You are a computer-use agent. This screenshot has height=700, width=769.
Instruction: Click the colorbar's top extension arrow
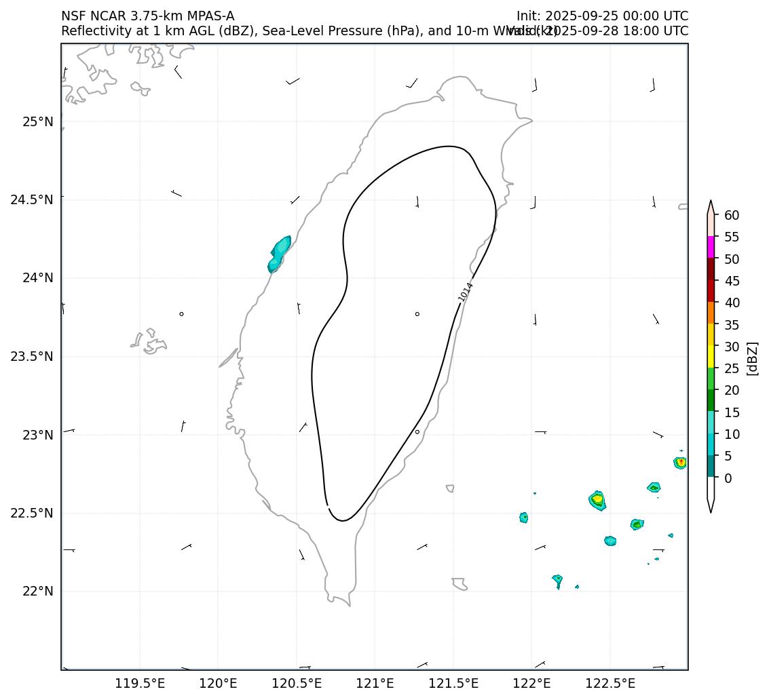click(711, 207)
